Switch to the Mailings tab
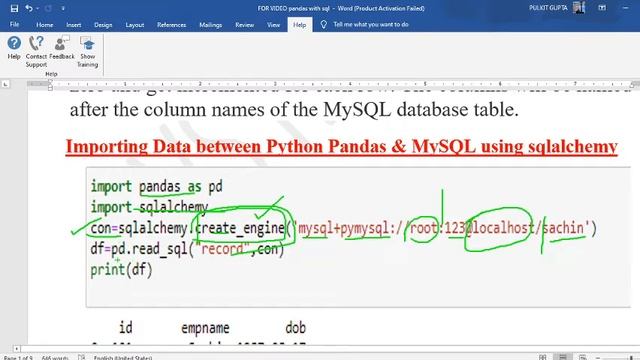 click(211, 25)
